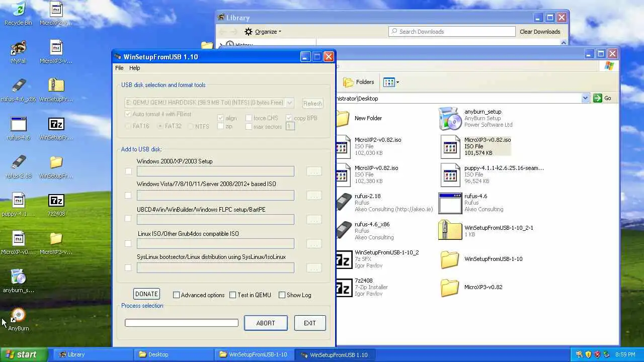Screen dimensions: 644x362
Task: Select MicroXP2-v0.82.iso file name
Action: pos(378,140)
